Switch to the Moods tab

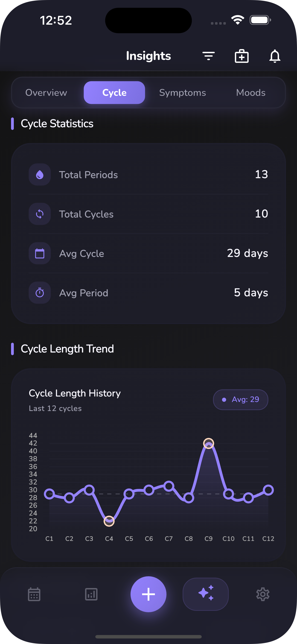(x=250, y=93)
